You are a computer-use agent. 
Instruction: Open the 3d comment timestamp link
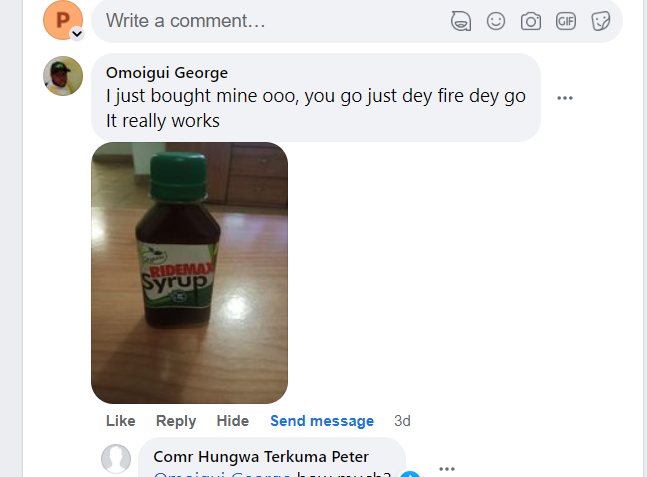(402, 420)
